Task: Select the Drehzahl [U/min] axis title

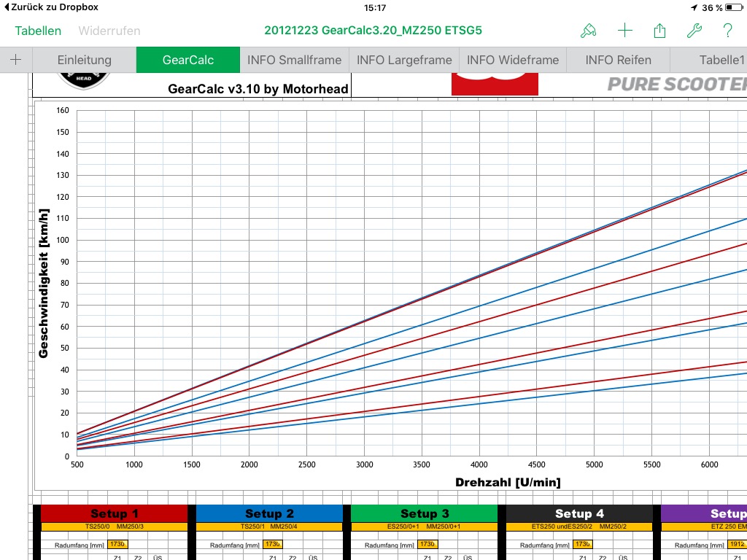Action: 508,482
